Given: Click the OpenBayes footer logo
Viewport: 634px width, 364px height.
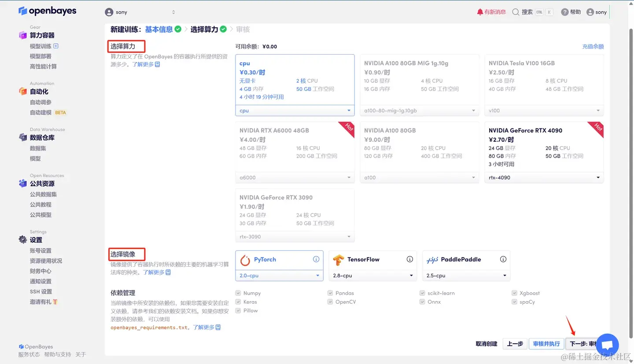Looking at the screenshot, I should coord(36,347).
